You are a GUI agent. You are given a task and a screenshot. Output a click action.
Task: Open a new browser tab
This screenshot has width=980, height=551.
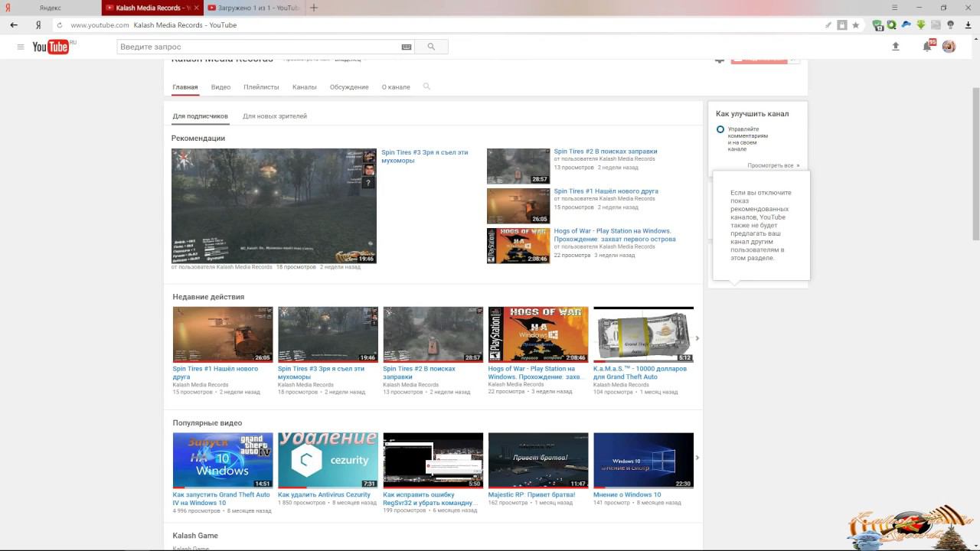pos(314,8)
